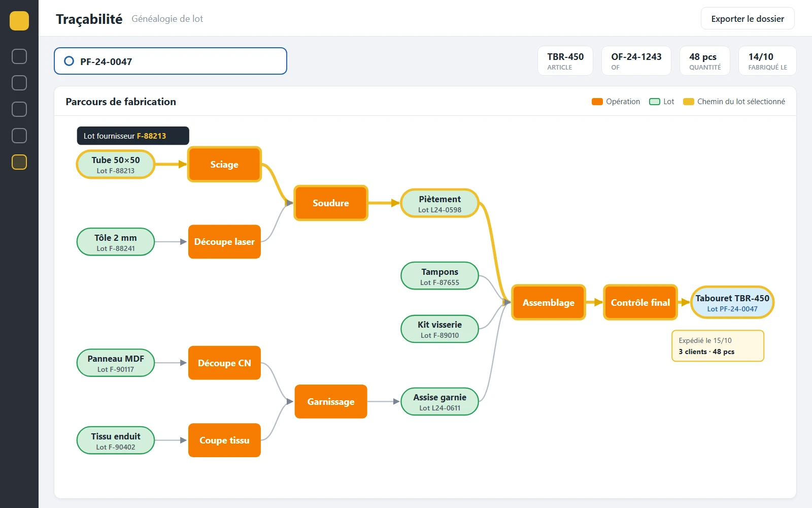The height and width of the screenshot is (508, 812).
Task: Select the highlighted traceability sidebar icon
Action: point(19,162)
